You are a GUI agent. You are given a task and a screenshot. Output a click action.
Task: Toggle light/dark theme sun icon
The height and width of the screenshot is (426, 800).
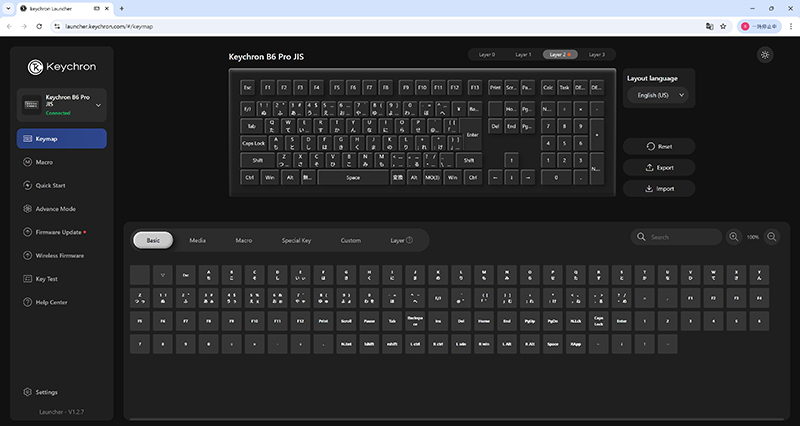765,55
